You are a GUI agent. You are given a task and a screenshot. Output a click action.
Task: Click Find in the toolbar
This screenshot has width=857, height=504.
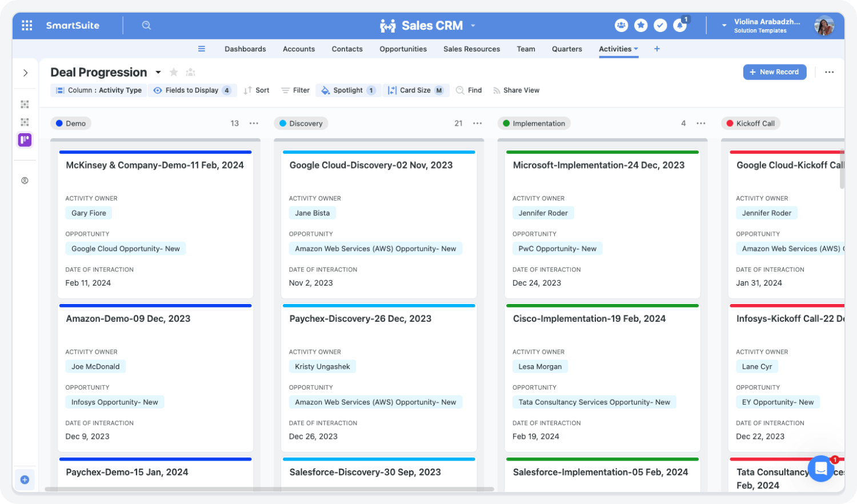coord(469,90)
